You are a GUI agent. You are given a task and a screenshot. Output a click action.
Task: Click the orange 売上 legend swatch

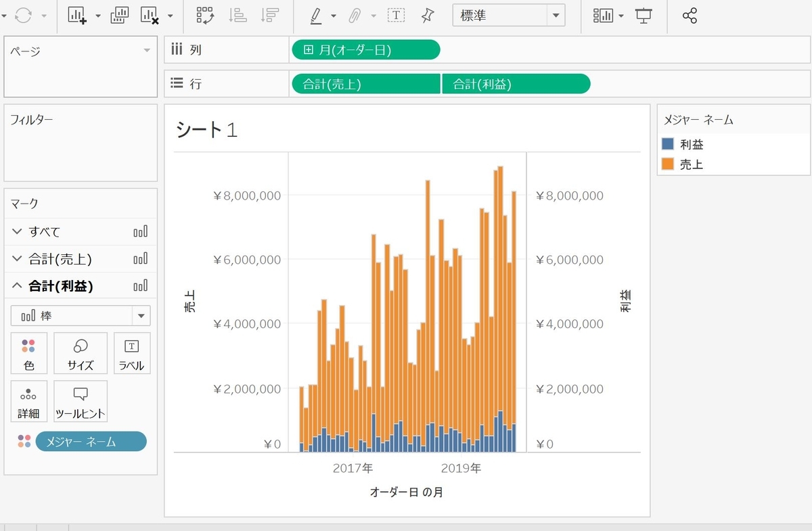click(x=668, y=163)
